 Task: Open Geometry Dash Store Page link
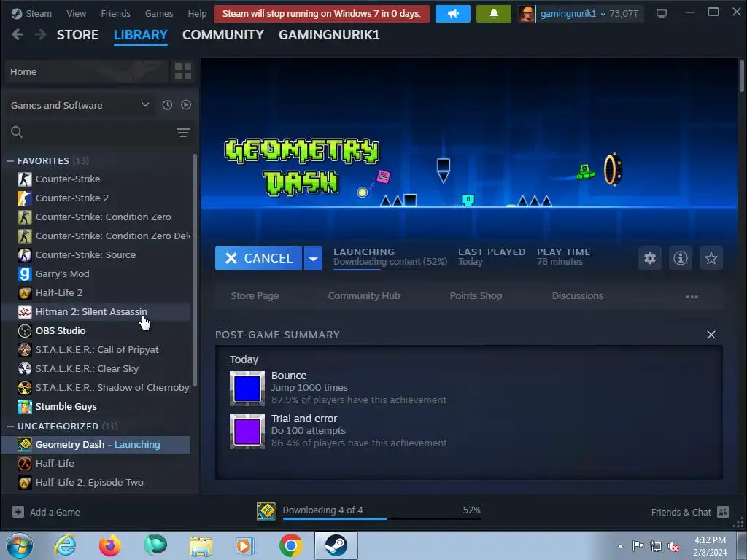255,296
